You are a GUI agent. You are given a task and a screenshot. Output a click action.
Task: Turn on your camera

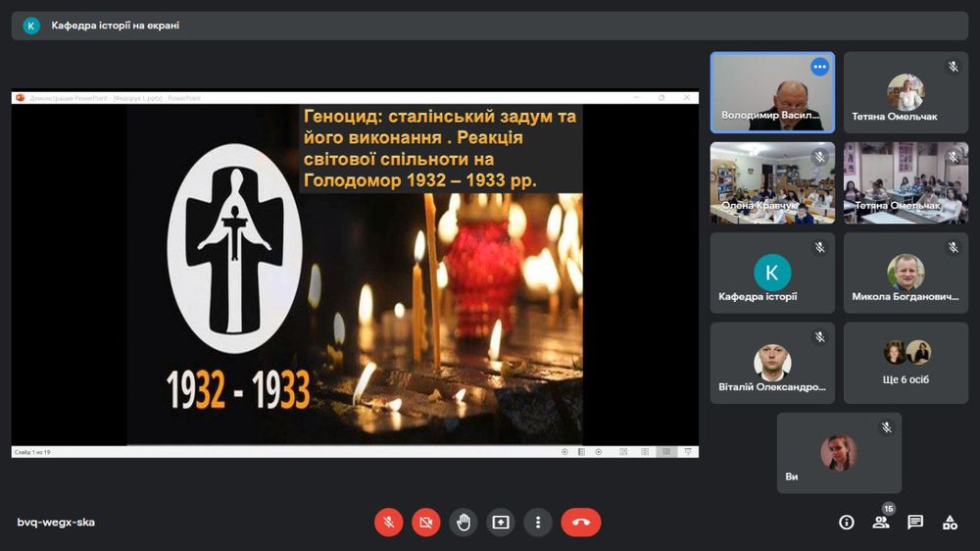pos(426,523)
